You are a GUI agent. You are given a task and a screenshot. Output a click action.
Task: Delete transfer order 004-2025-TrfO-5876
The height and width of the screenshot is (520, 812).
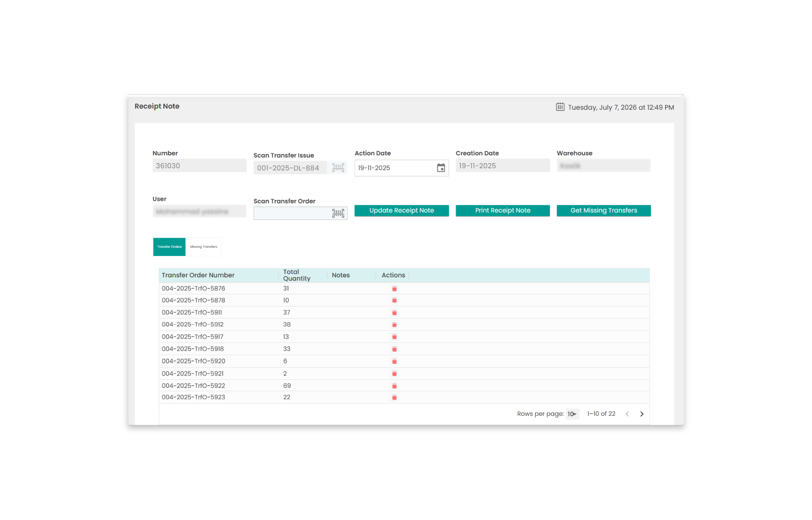click(x=394, y=289)
